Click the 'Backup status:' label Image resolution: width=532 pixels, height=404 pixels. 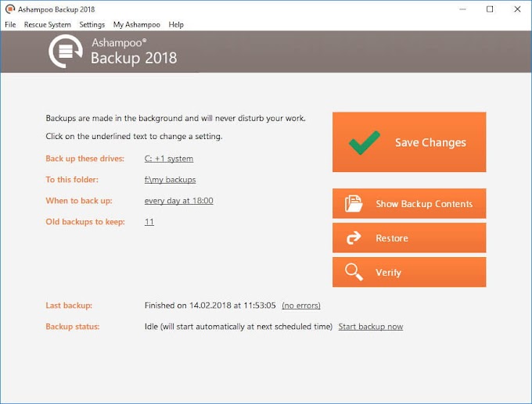click(73, 327)
